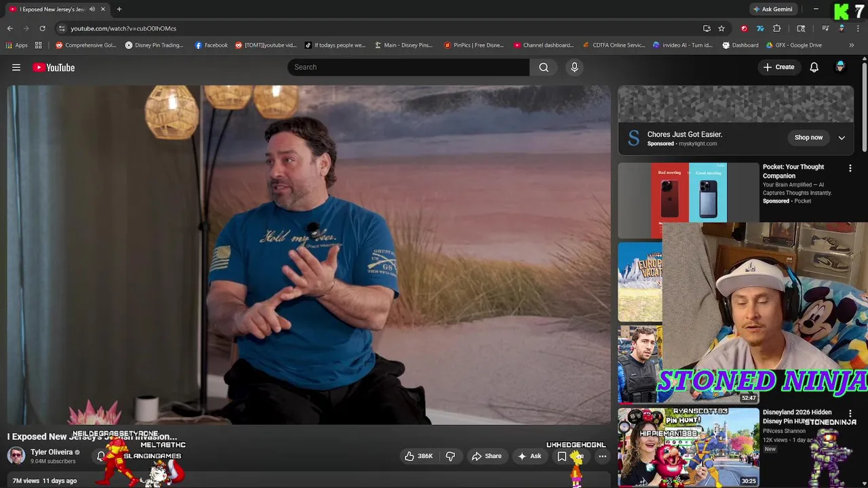Open more actions three-dot menu under video

[602, 456]
